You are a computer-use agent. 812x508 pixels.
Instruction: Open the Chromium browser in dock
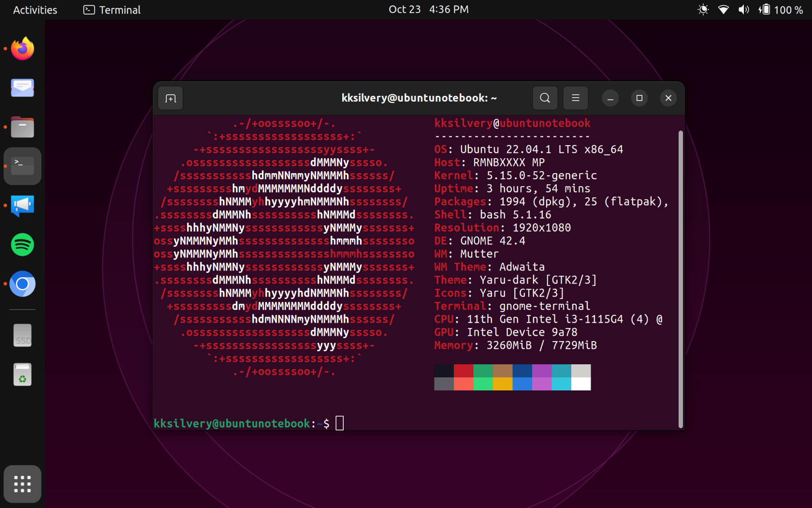coord(22,284)
